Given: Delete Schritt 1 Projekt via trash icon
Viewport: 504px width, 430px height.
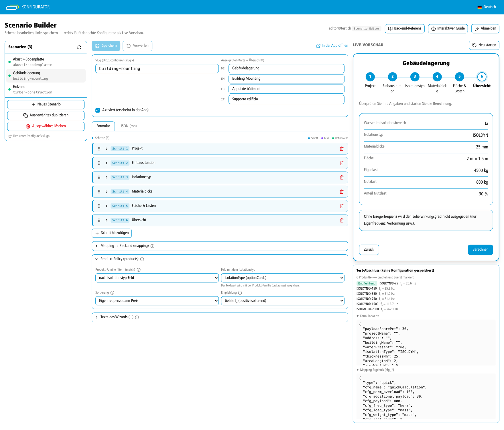Looking at the screenshot, I should 341,149.
